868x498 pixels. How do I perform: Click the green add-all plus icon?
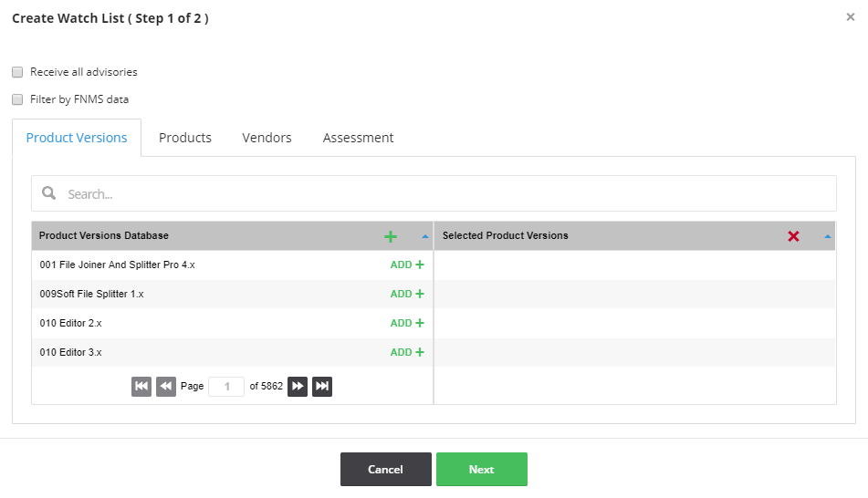(x=391, y=236)
